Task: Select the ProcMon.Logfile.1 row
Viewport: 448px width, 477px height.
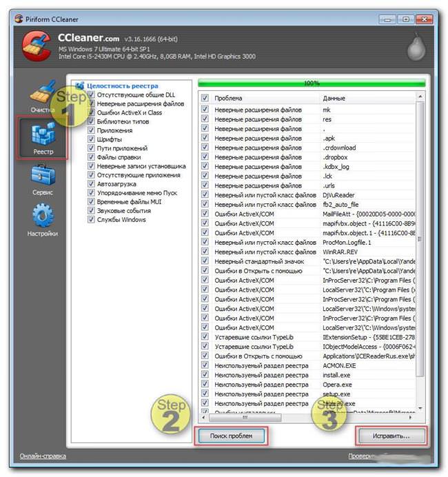Action: 307,243
